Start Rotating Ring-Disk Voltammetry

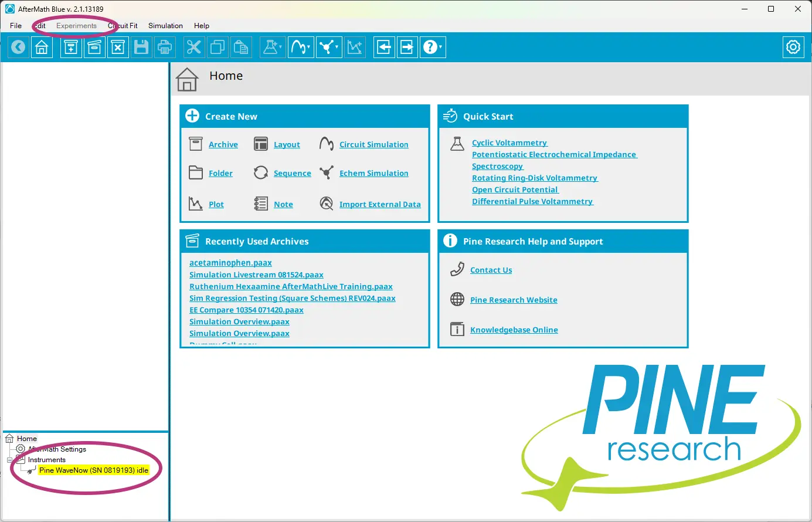point(535,178)
